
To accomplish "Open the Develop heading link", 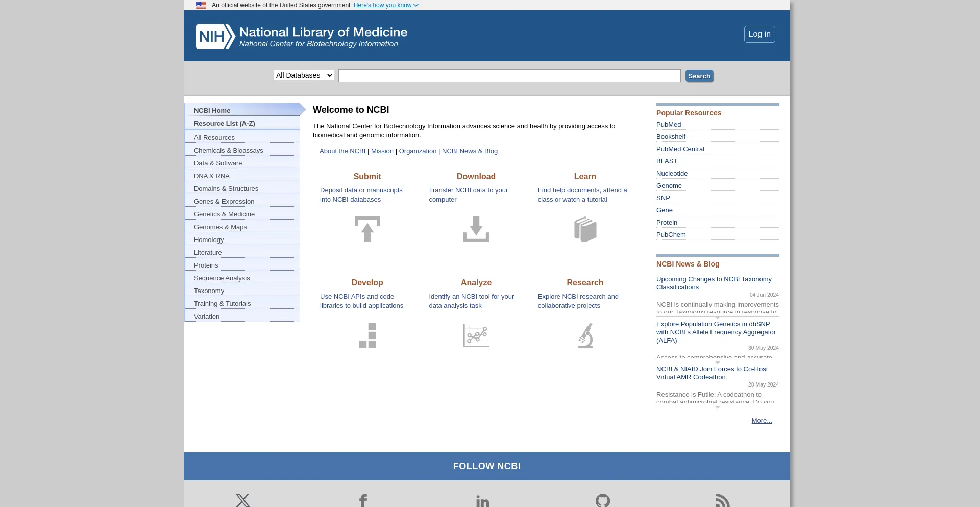I will coord(367,282).
